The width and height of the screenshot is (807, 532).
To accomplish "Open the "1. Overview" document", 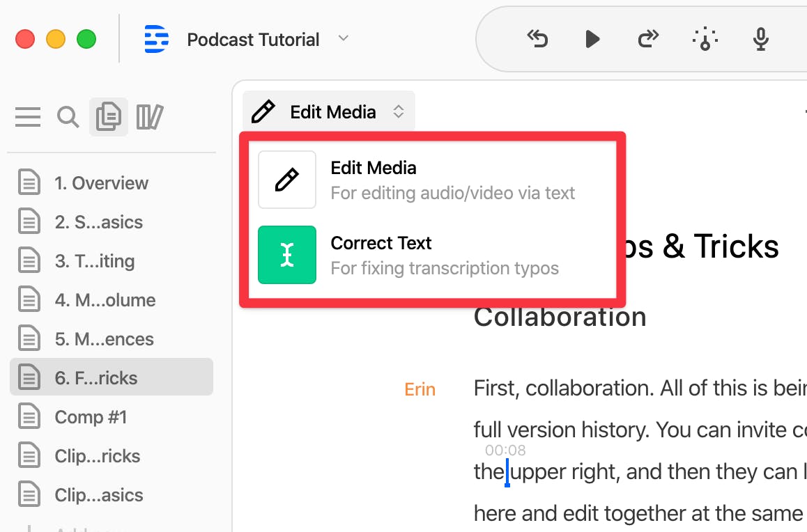I will pyautogui.click(x=101, y=182).
